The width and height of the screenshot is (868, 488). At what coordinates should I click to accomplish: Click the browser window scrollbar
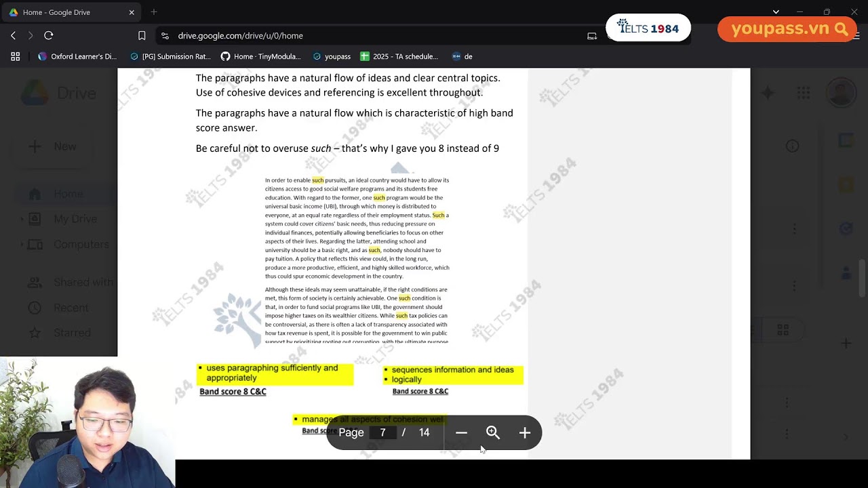(863, 278)
